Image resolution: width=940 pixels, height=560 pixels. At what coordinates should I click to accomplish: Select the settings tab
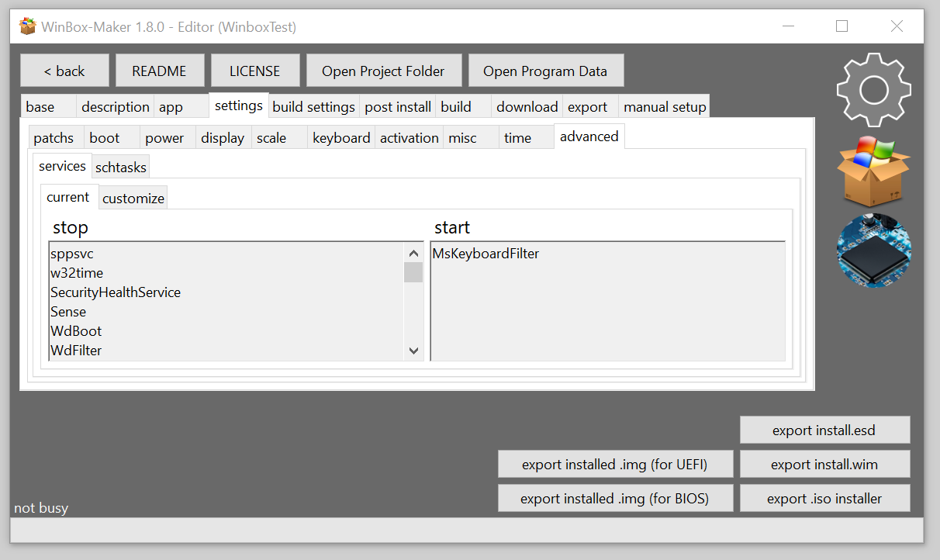click(x=238, y=105)
